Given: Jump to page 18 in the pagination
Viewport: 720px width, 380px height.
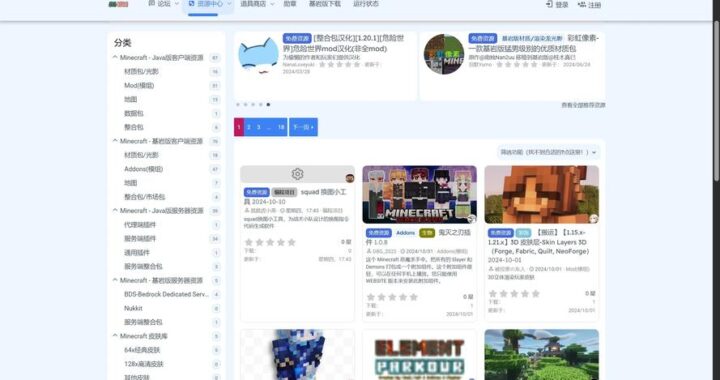Looking at the screenshot, I should (x=281, y=127).
